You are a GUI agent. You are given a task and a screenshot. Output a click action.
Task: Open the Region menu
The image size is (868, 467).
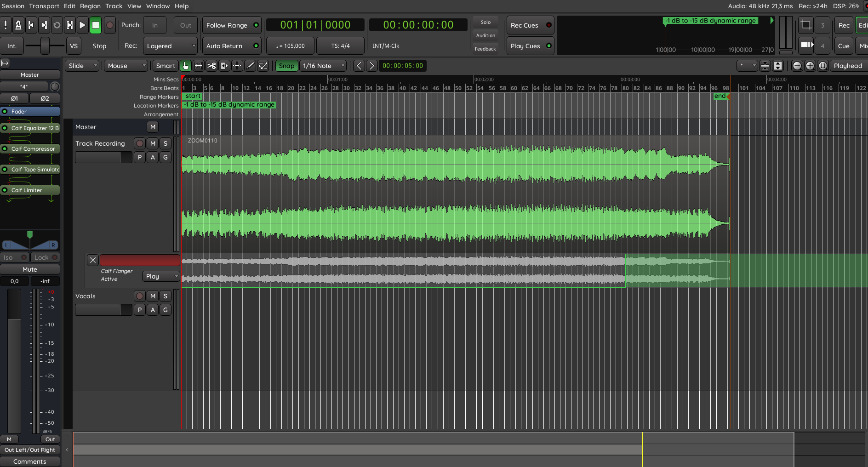90,6
